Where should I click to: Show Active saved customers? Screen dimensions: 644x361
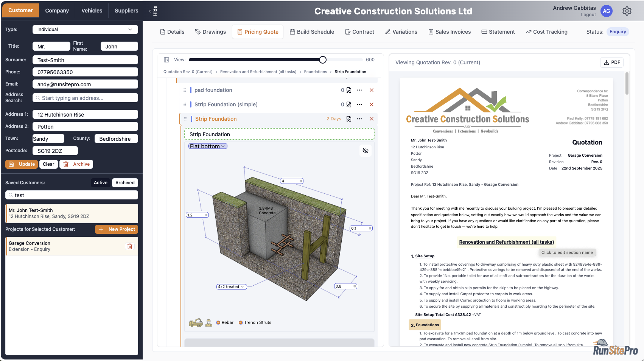101,183
